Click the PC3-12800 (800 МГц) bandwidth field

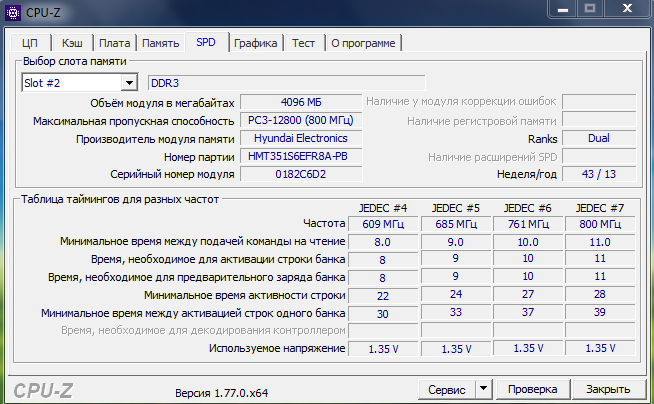pos(300,120)
